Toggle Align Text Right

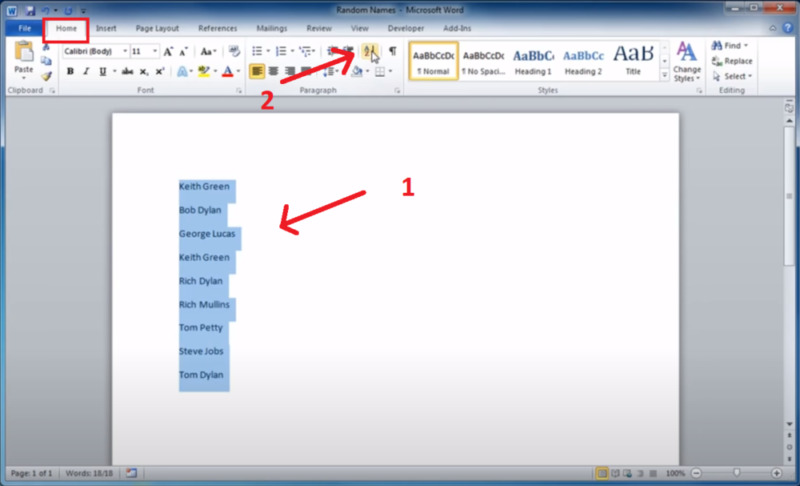coord(290,71)
